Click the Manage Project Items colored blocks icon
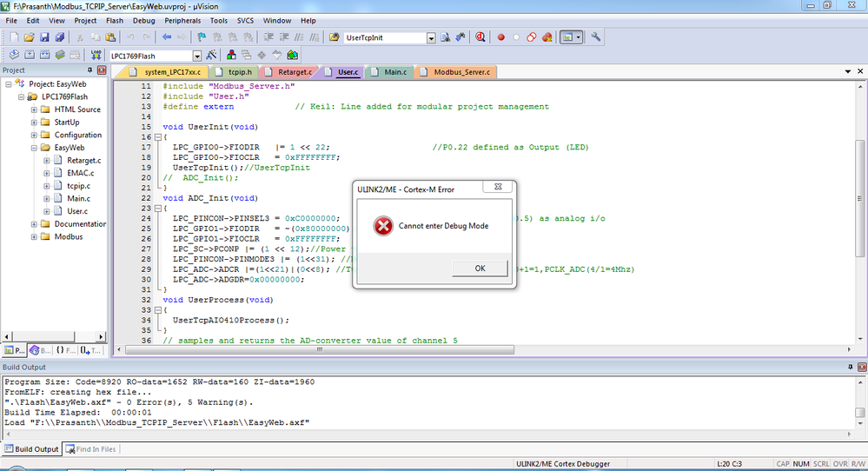 (231, 55)
